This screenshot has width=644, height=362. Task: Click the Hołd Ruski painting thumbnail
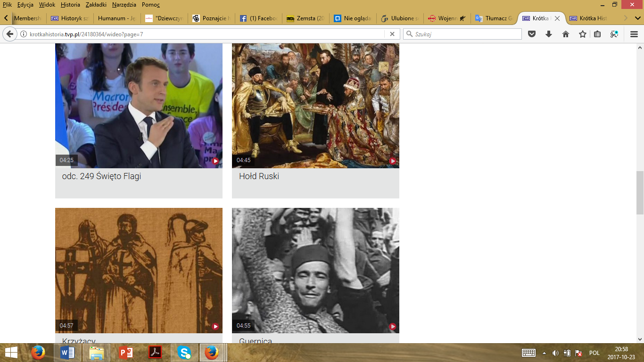click(315, 106)
